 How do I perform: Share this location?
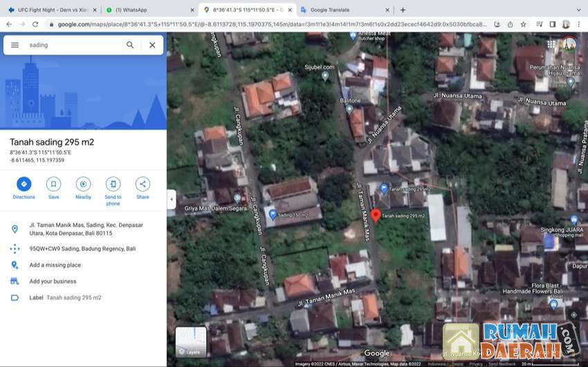(x=143, y=184)
